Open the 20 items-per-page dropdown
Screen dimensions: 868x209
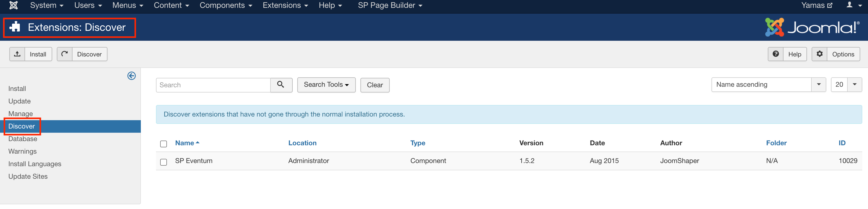(x=846, y=85)
